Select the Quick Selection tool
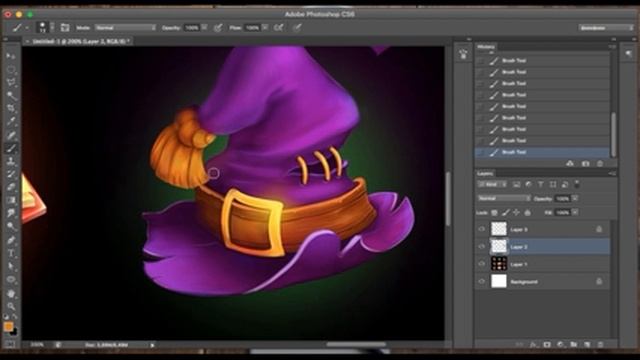The image size is (640, 360). pyautogui.click(x=11, y=96)
